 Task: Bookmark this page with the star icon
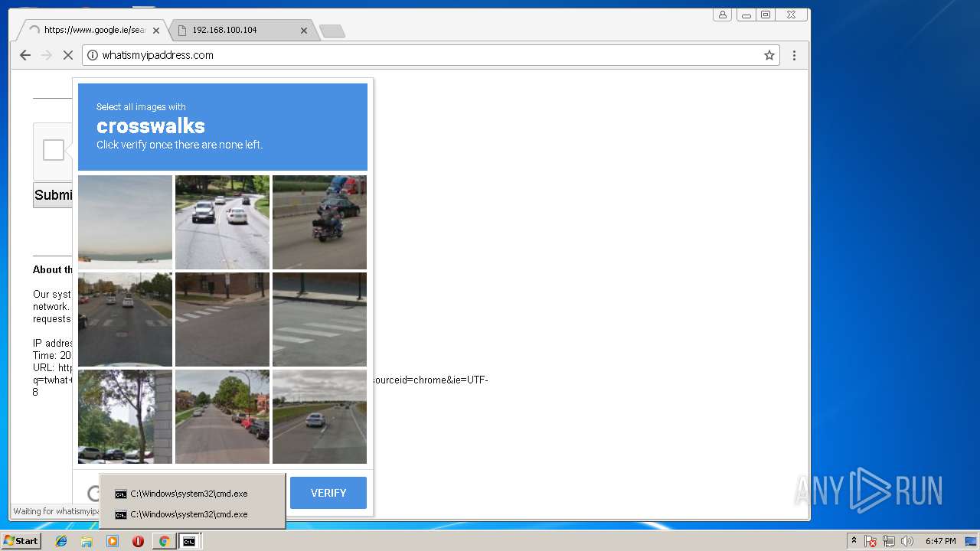769,55
